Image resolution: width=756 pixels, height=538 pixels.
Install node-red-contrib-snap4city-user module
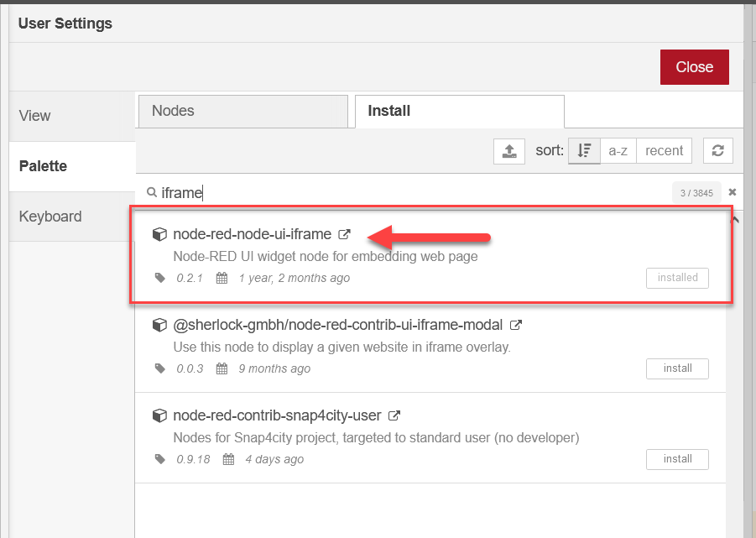coord(677,459)
